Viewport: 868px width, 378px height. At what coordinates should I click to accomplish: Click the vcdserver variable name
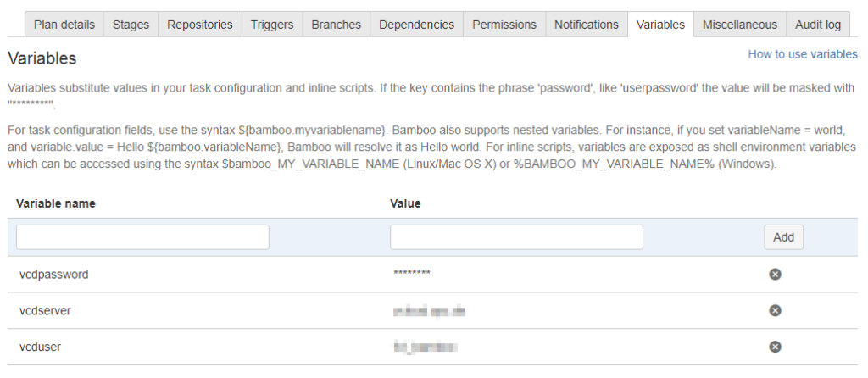(x=45, y=310)
